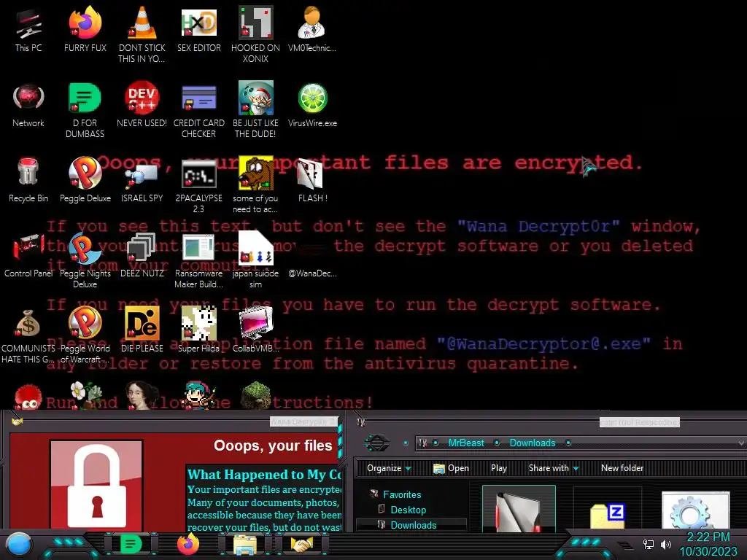747x560 pixels.
Task: Click the volume speaker tray icon
Action: [666, 544]
